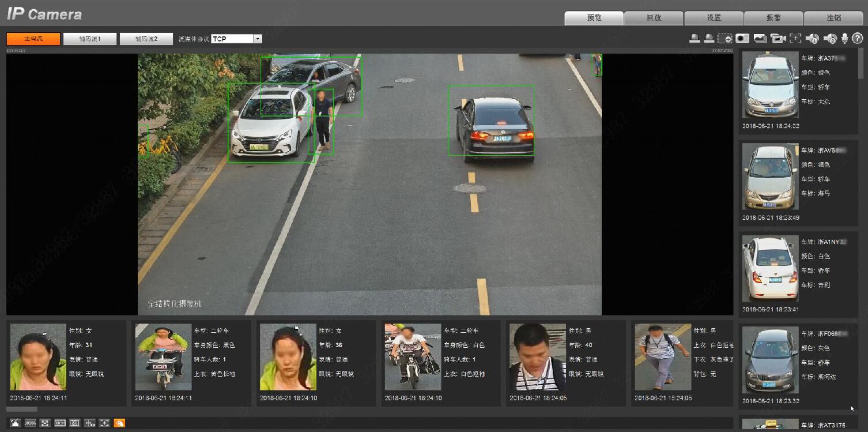868x432 pixels.
Task: Open male age 40 face capture thumbnail
Action: (x=538, y=357)
